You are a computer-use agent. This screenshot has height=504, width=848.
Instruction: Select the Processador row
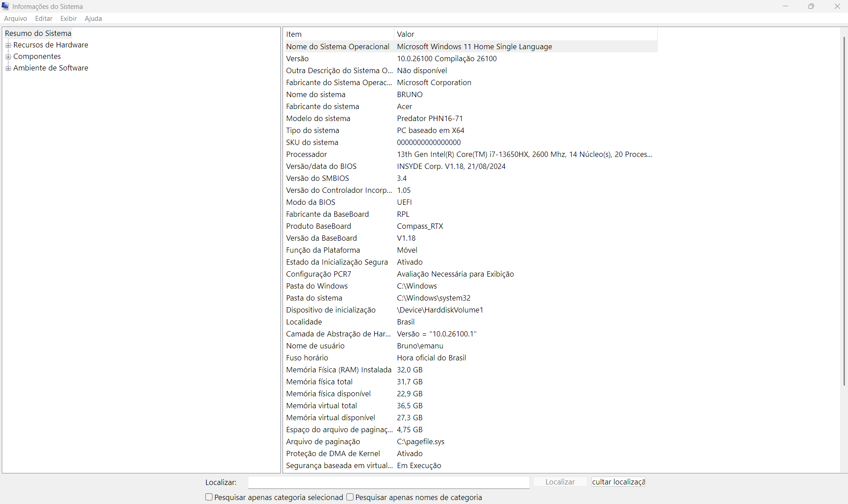[471, 154]
